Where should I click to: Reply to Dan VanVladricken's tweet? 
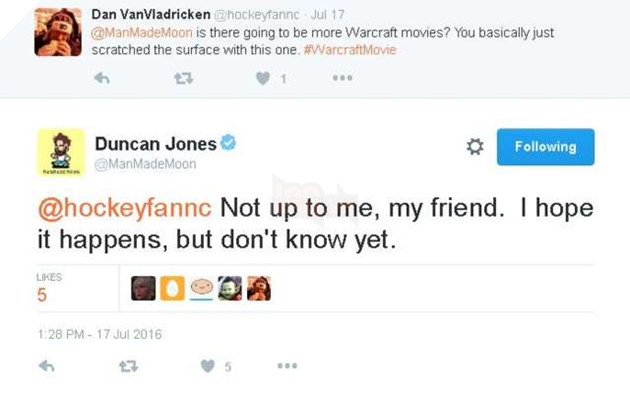101,77
